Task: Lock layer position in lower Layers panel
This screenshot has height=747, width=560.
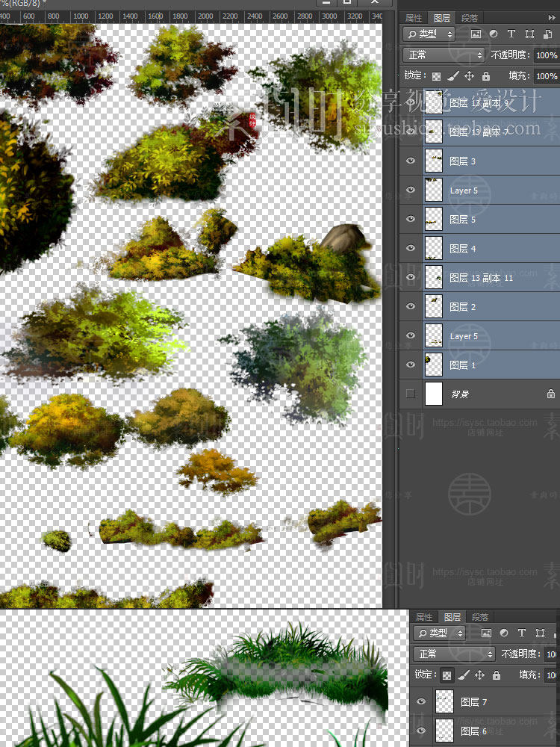Action: tap(480, 675)
